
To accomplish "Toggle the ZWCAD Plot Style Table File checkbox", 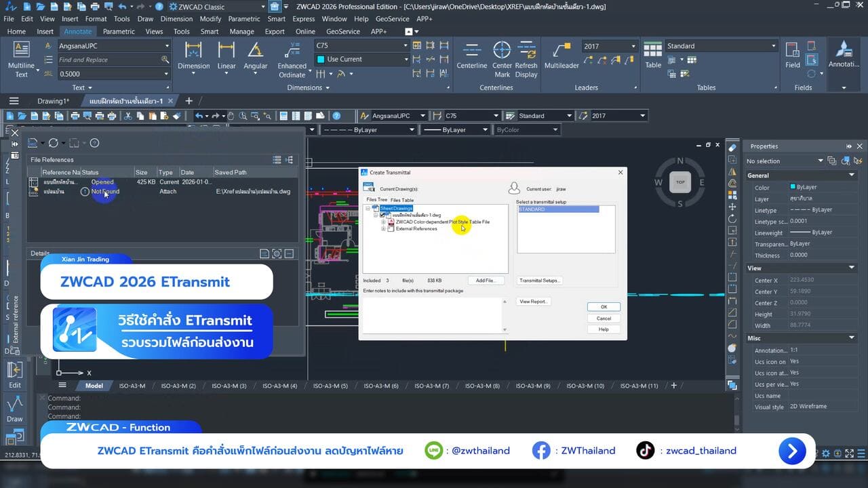I will click(391, 222).
